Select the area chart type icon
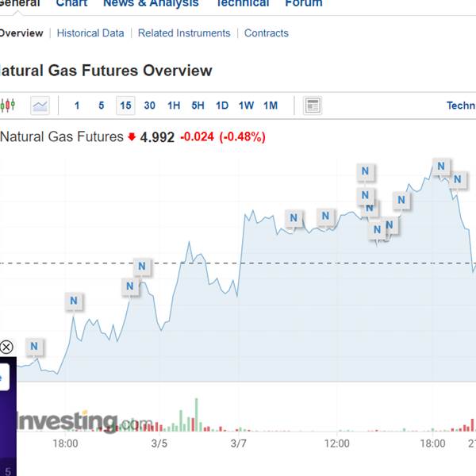 point(40,106)
